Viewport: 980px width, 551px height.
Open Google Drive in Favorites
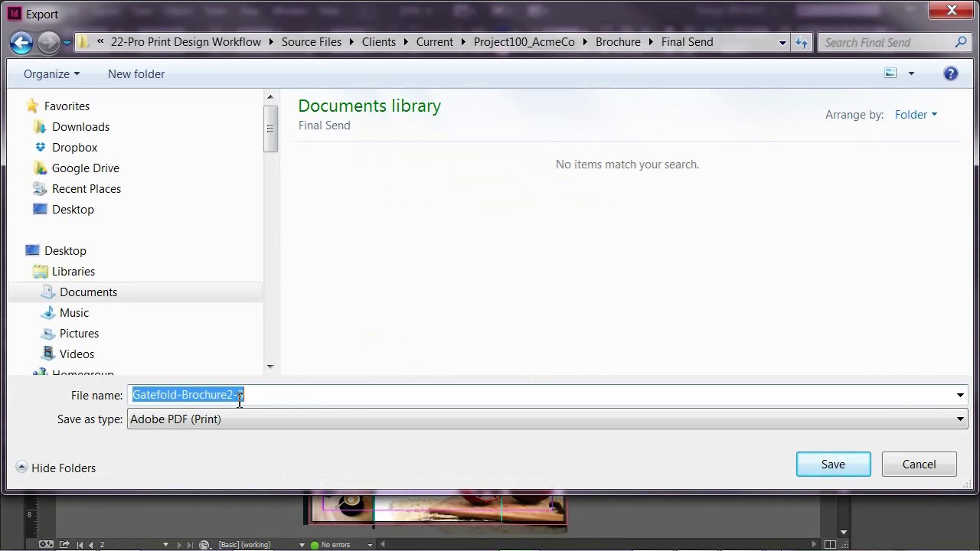(85, 168)
